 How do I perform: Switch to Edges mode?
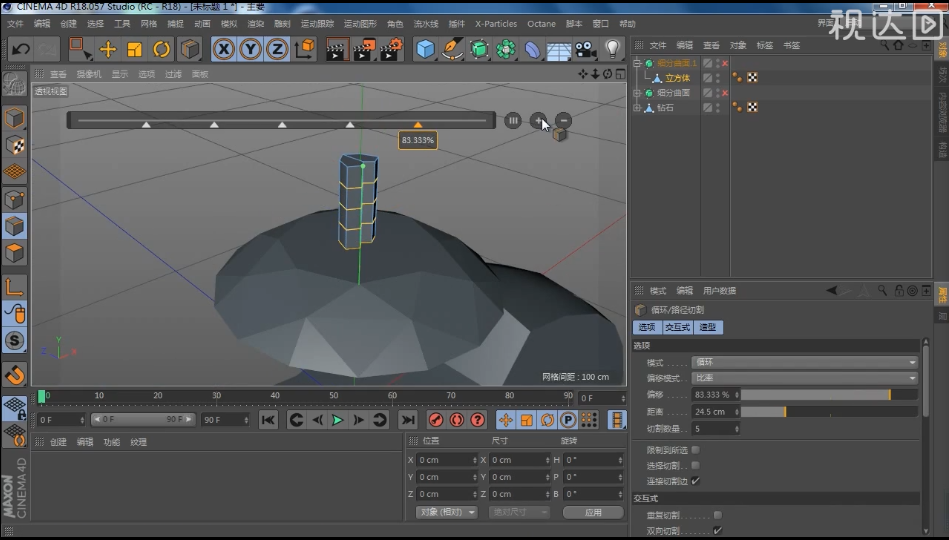tap(15, 226)
